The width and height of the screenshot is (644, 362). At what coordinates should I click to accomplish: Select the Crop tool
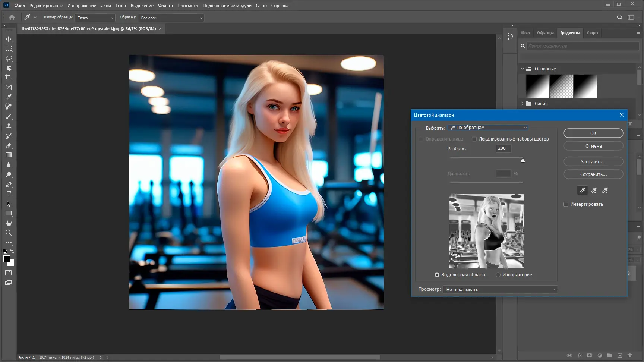(x=9, y=78)
